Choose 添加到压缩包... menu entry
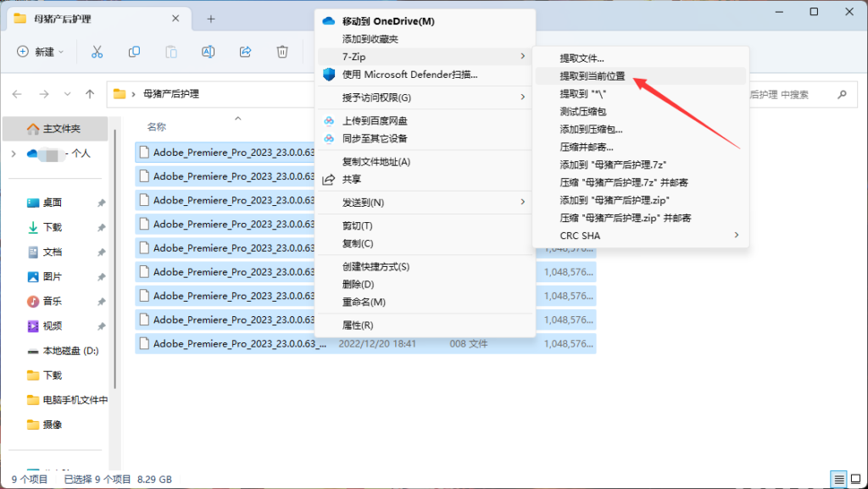868x489 pixels. click(641, 130)
